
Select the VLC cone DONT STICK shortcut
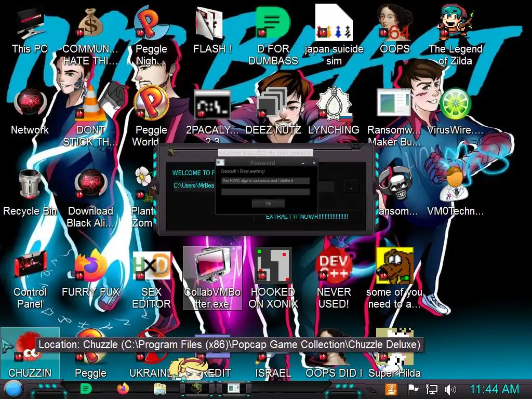coord(90,116)
